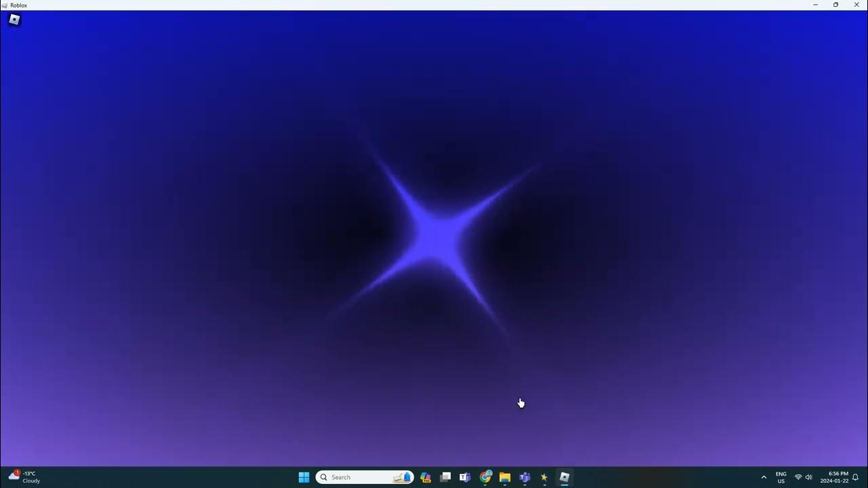
Task: Open the purple Teams taskbar icon
Action: click(x=525, y=477)
